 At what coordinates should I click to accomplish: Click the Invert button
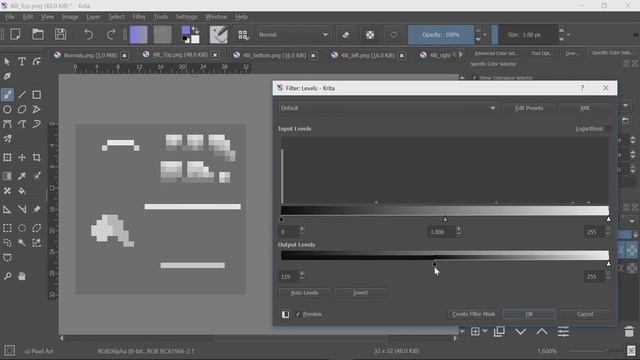pyautogui.click(x=360, y=293)
